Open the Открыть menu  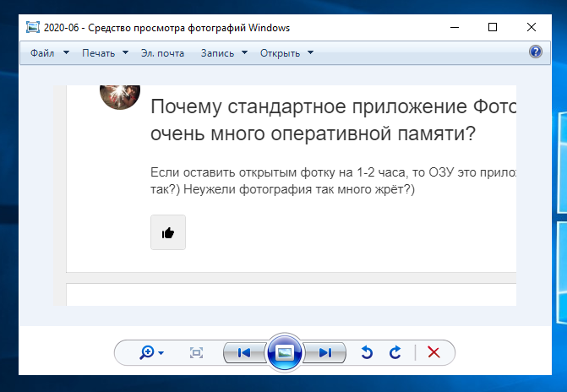pyautogui.click(x=286, y=53)
